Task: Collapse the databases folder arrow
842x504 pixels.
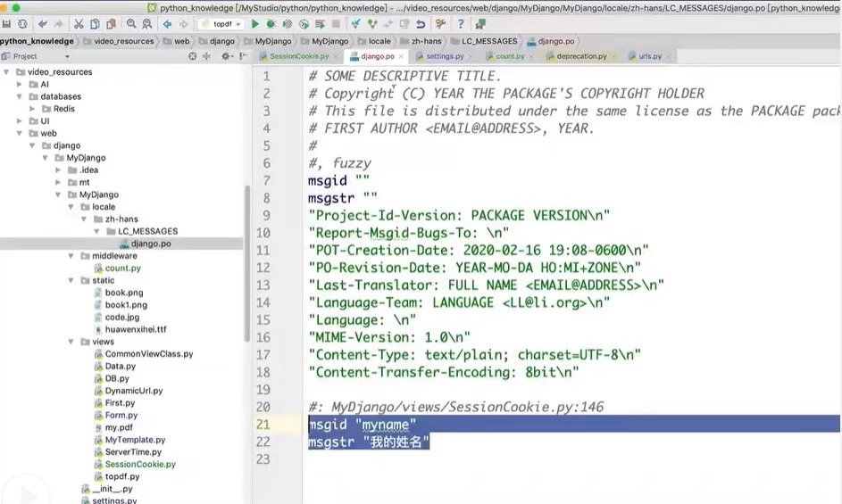Action: (20, 96)
